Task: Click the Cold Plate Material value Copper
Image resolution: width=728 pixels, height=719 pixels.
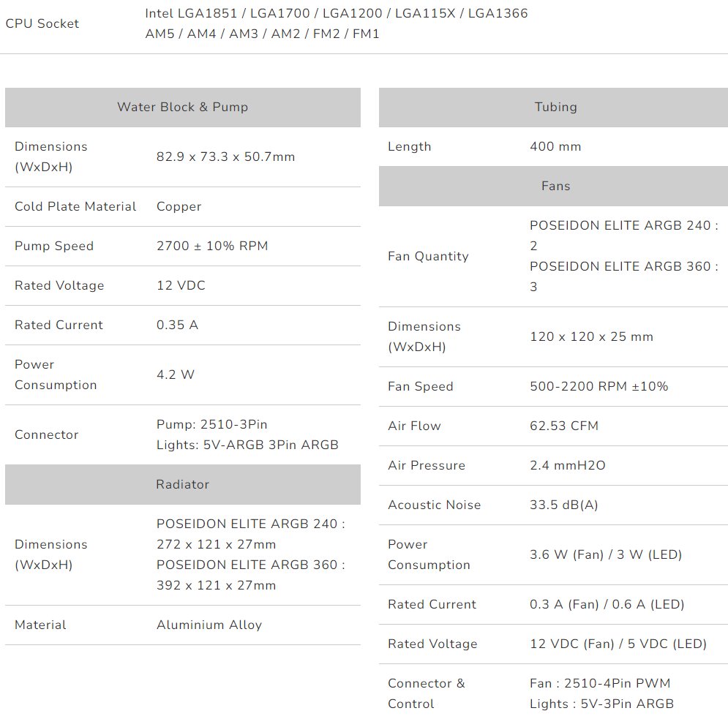Action: tap(179, 206)
